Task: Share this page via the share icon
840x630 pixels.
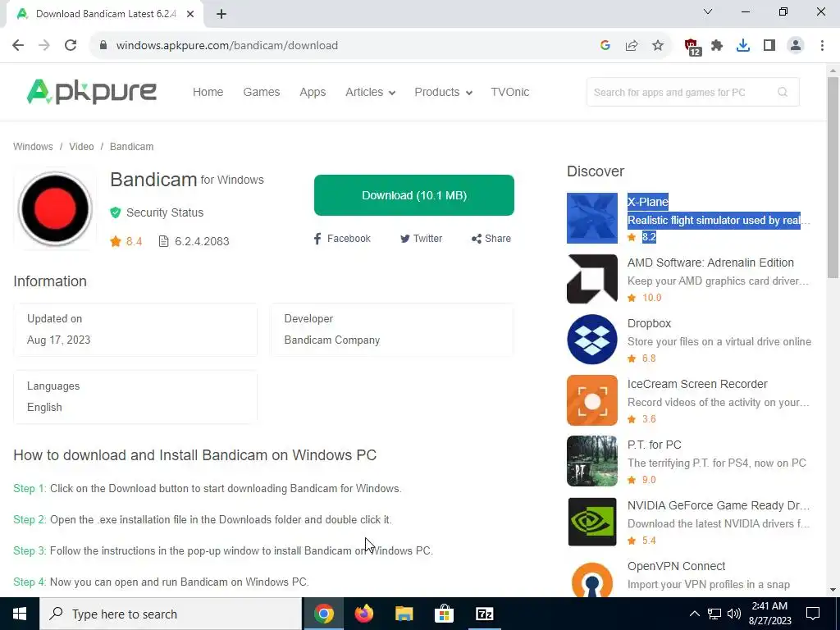Action: 632,46
